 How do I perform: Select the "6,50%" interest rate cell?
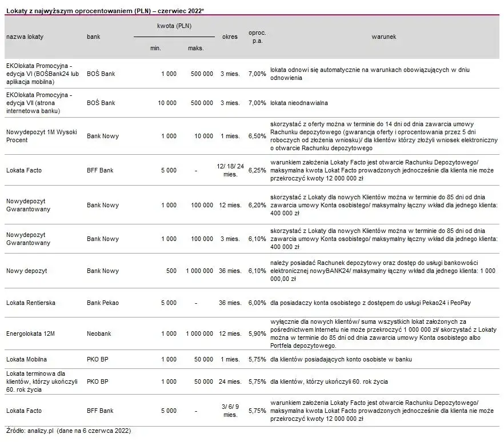coord(257,136)
